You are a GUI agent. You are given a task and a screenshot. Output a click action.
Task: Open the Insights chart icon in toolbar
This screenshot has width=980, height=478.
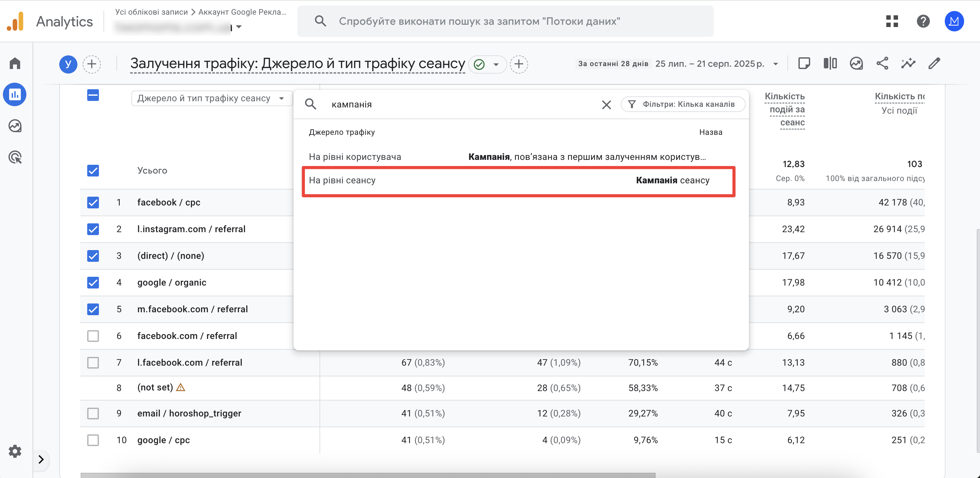click(x=856, y=63)
